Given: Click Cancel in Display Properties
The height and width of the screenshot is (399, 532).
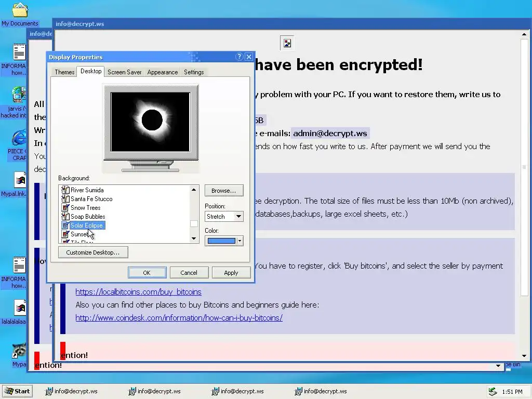Looking at the screenshot, I should point(189,273).
